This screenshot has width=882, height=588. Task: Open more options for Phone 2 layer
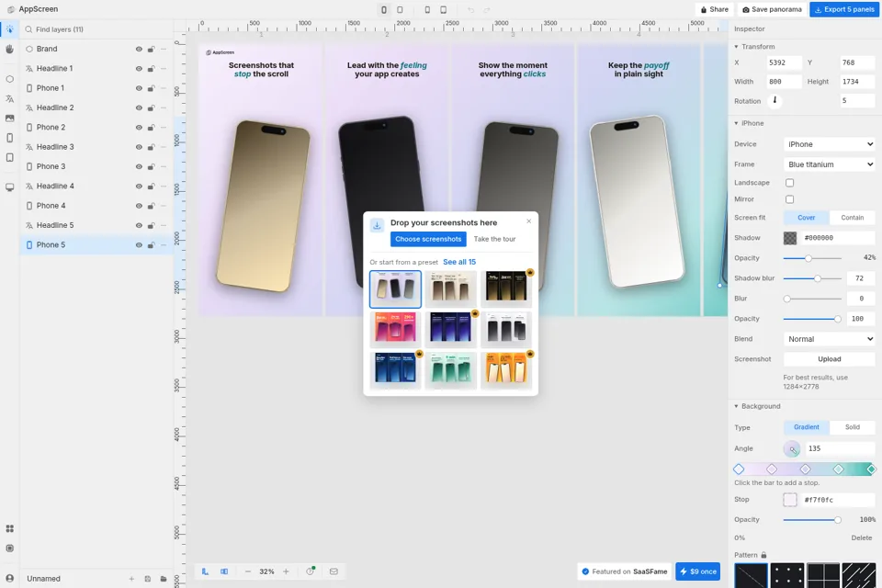click(164, 127)
